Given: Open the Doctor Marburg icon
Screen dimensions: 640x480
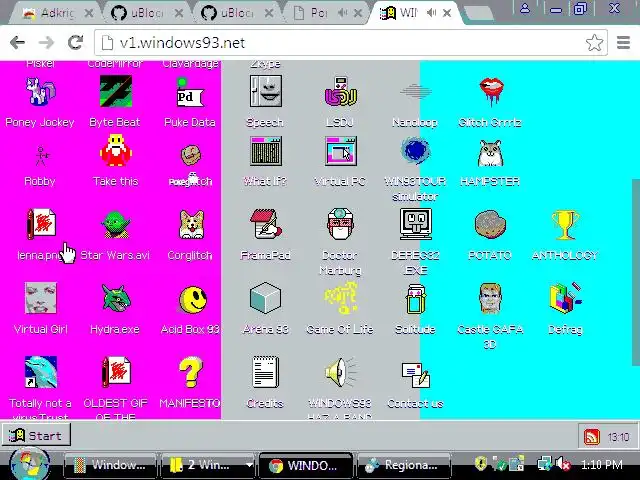Looking at the screenshot, I should pyautogui.click(x=340, y=224).
